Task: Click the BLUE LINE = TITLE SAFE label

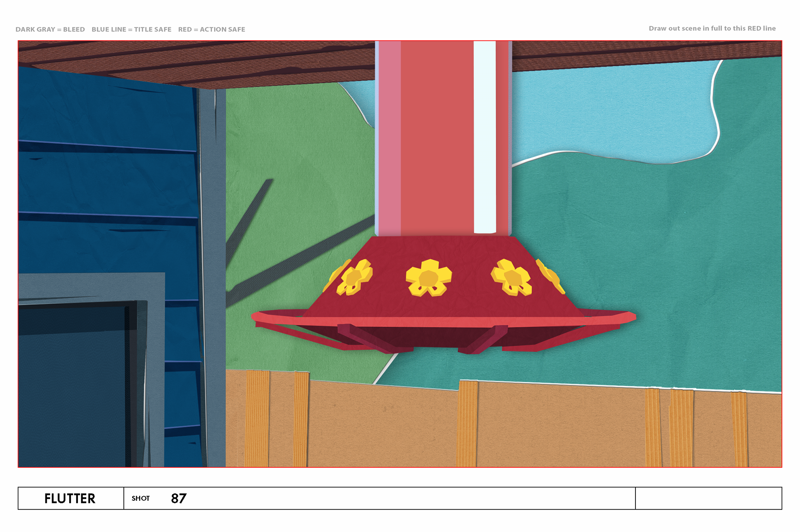Action: tap(131, 29)
